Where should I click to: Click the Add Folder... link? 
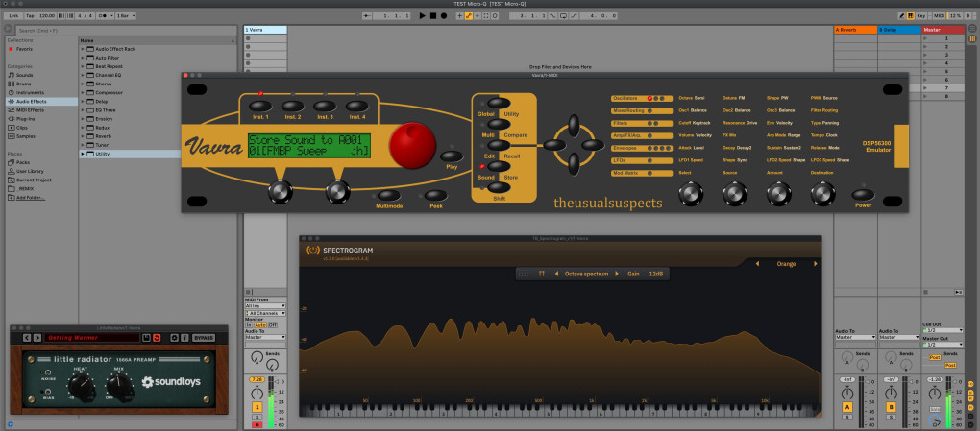(x=31, y=198)
